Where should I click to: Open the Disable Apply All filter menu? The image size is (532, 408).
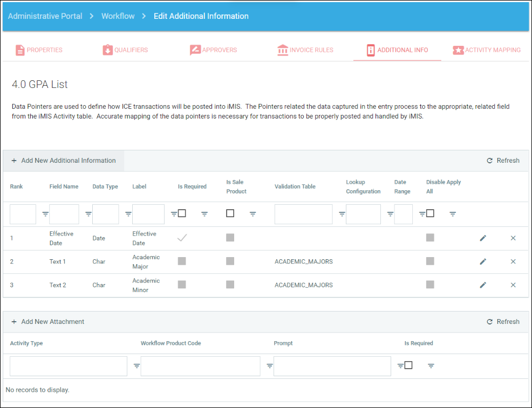pyautogui.click(x=453, y=215)
